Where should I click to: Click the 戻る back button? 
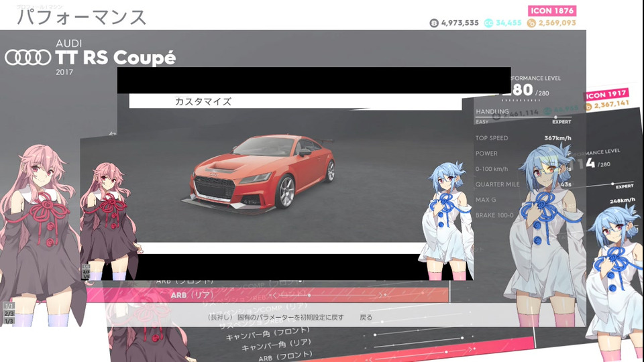366,317
